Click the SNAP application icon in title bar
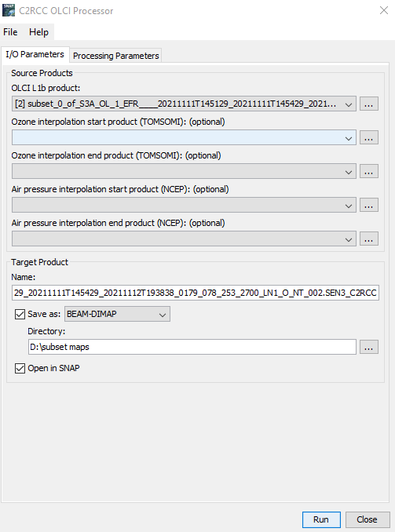395x532 pixels. [x=9, y=10]
